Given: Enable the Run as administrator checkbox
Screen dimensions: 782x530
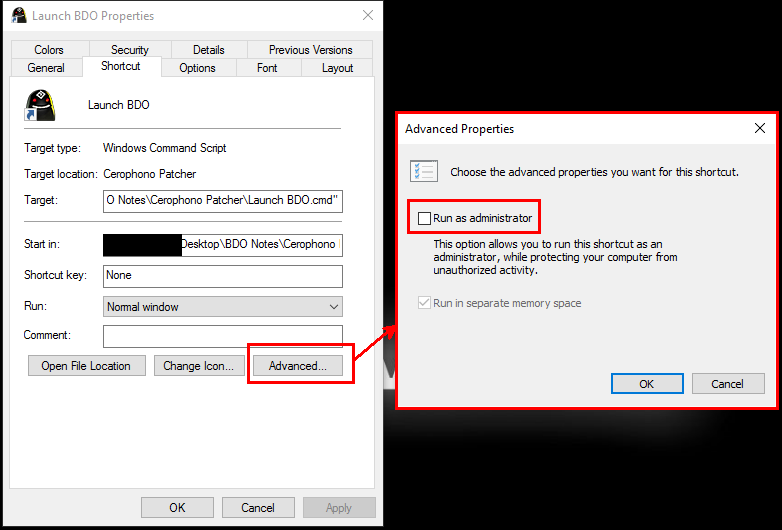Looking at the screenshot, I should tap(425, 218).
